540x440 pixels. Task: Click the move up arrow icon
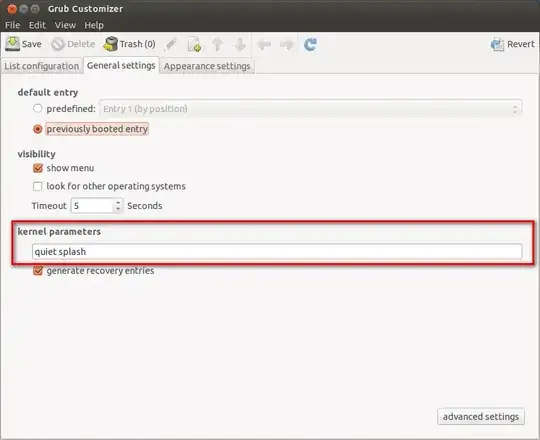tap(217, 44)
